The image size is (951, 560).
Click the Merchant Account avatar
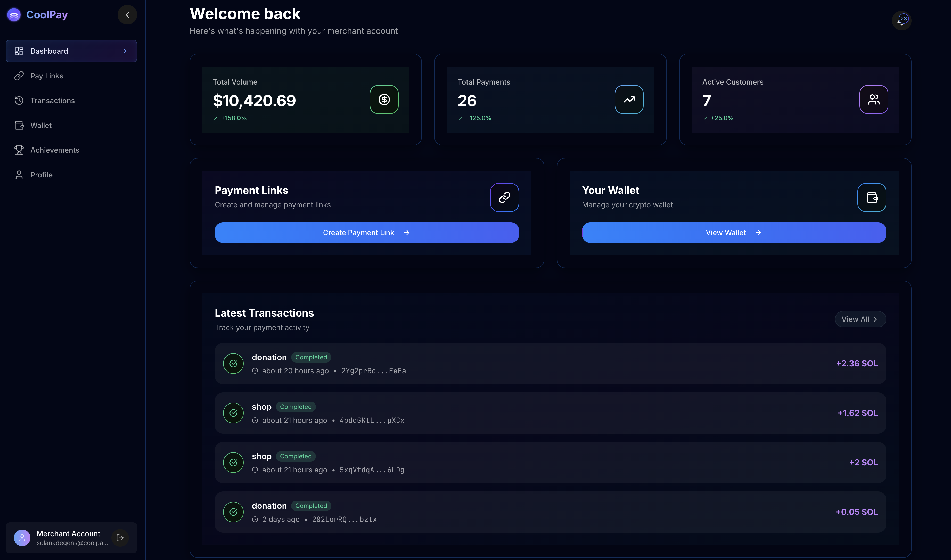(x=22, y=538)
